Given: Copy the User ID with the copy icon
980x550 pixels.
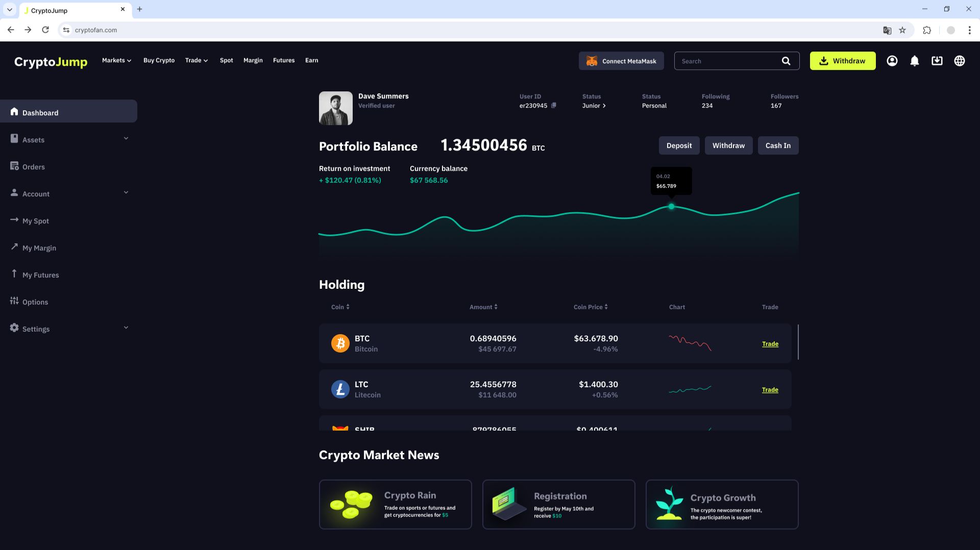Looking at the screenshot, I should click(553, 106).
